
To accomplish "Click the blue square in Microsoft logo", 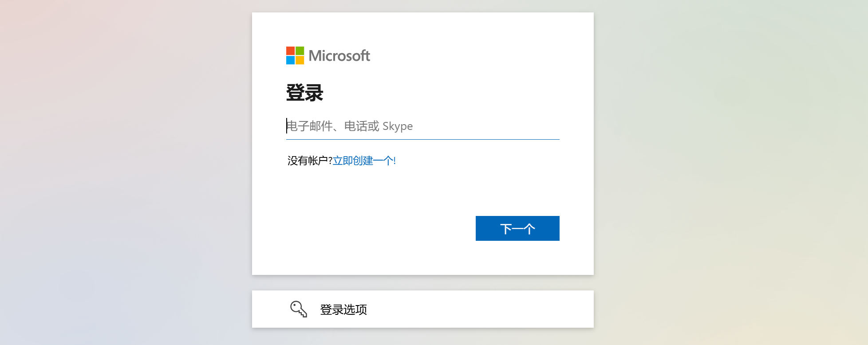I will click(x=290, y=60).
